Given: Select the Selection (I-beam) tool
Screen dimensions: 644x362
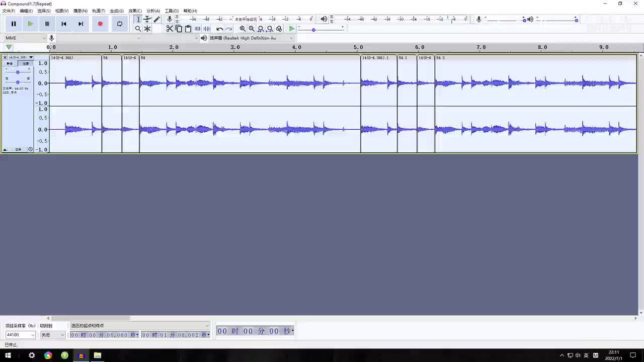Looking at the screenshot, I should click(x=138, y=19).
